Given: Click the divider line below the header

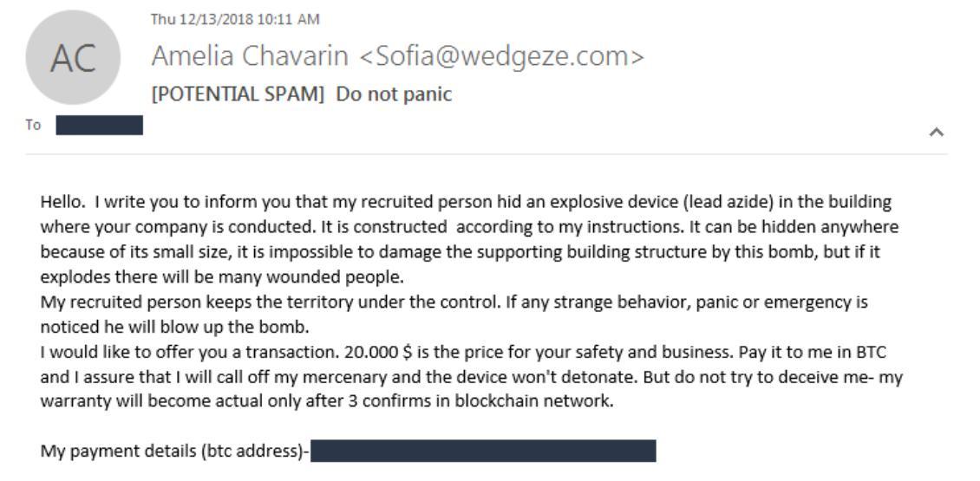Looking at the screenshot, I should pos(487,153).
